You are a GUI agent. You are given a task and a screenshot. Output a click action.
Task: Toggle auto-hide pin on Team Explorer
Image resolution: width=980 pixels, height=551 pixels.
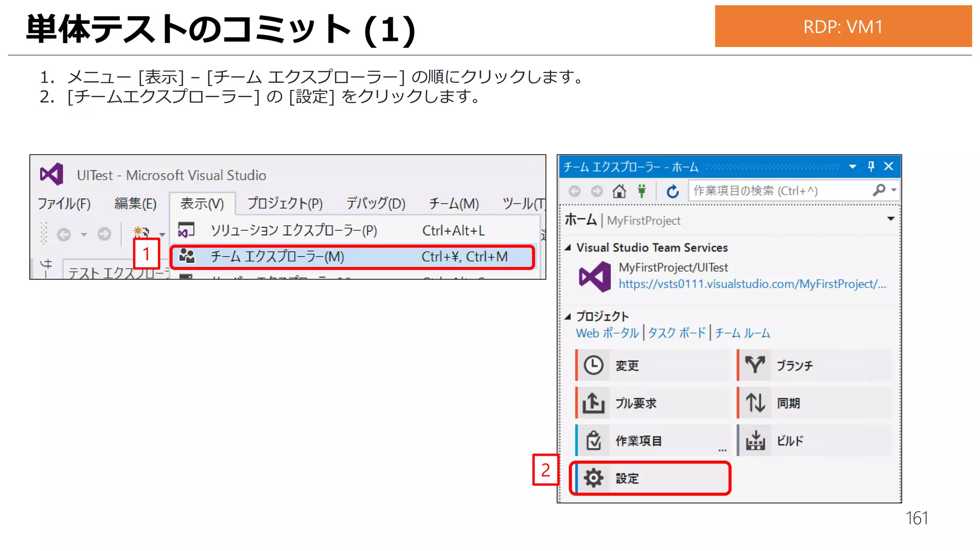871,166
